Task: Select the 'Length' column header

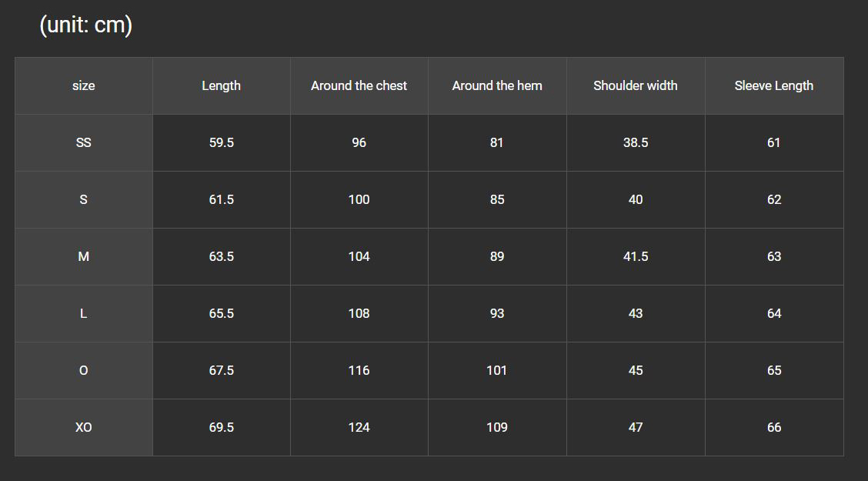Action: click(222, 85)
